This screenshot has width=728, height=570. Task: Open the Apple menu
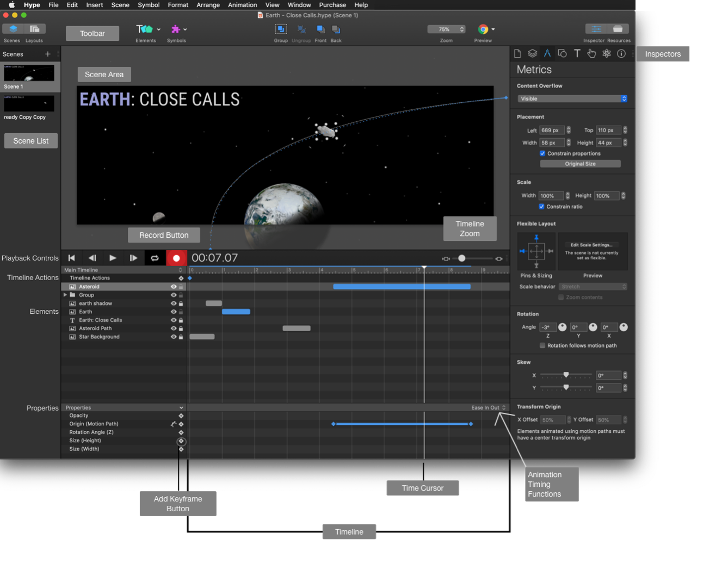pyautogui.click(x=11, y=5)
